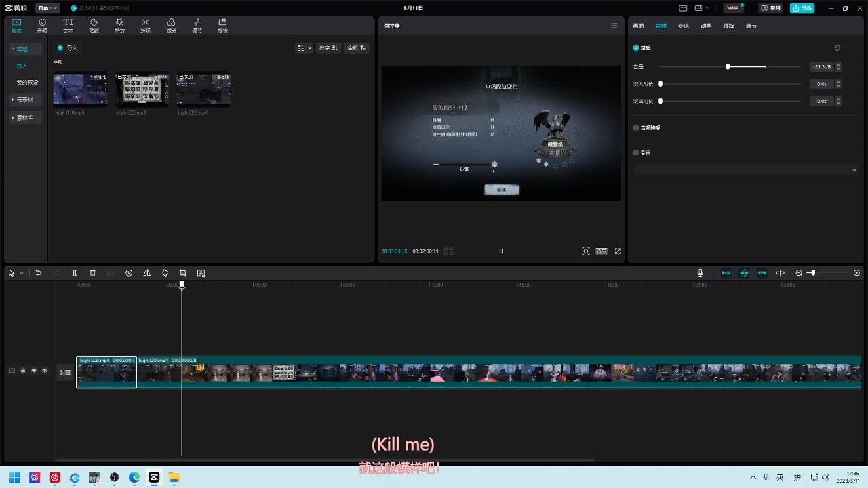This screenshot has height=488, width=868.
Task: Split the clip at the playhead
Action: pyautogui.click(x=75, y=273)
